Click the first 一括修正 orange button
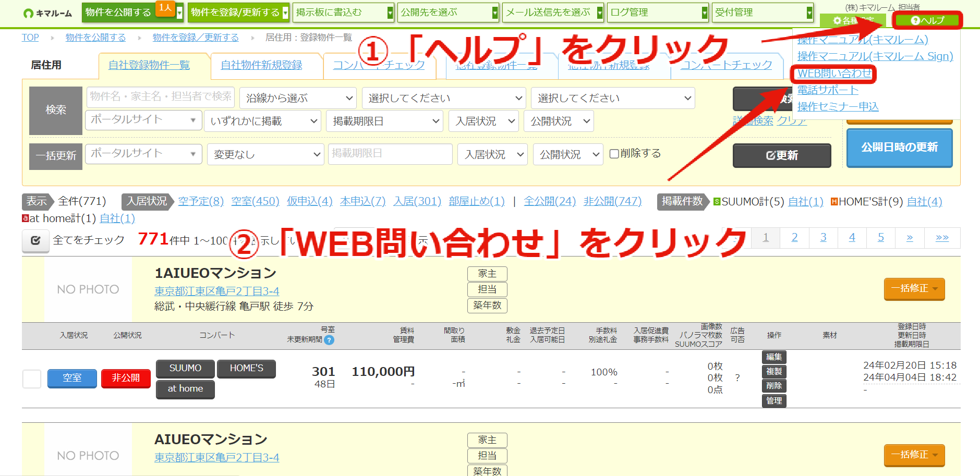 [x=914, y=289]
